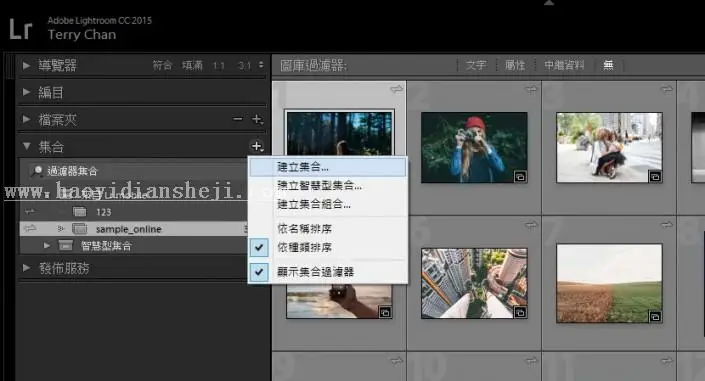This screenshot has width=705, height=381.
Task: Click collection badge on city rooftop photo
Action: 520,312
